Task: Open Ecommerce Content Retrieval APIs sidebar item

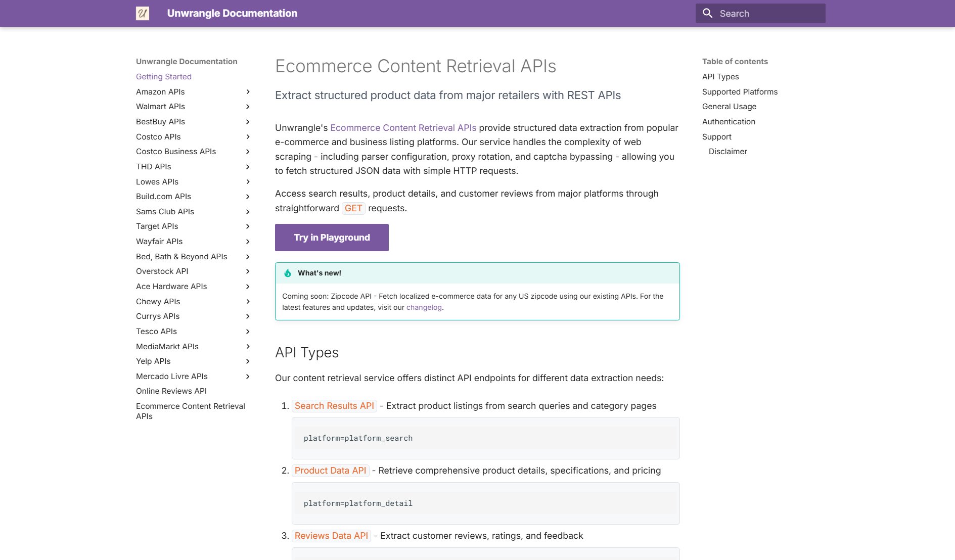Action: point(191,411)
